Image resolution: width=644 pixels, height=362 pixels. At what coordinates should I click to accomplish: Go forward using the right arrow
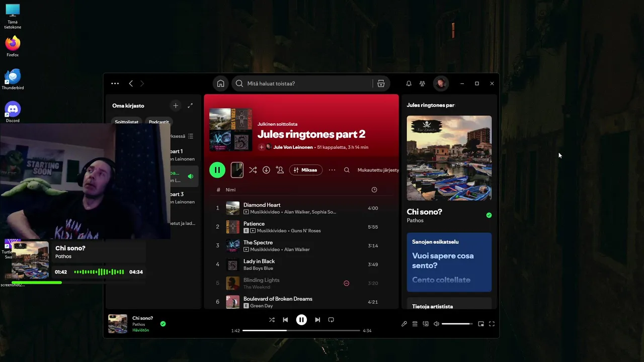[142, 83]
